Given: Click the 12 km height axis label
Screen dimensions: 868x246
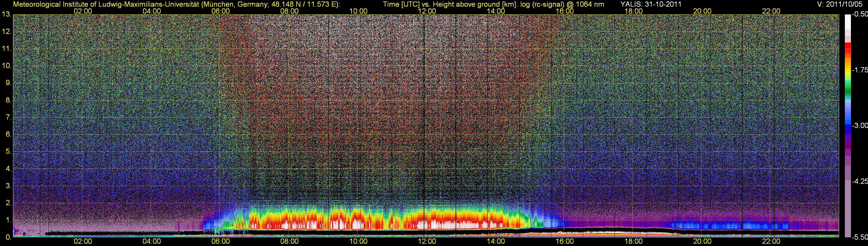Looking at the screenshot, I should coord(6,32).
